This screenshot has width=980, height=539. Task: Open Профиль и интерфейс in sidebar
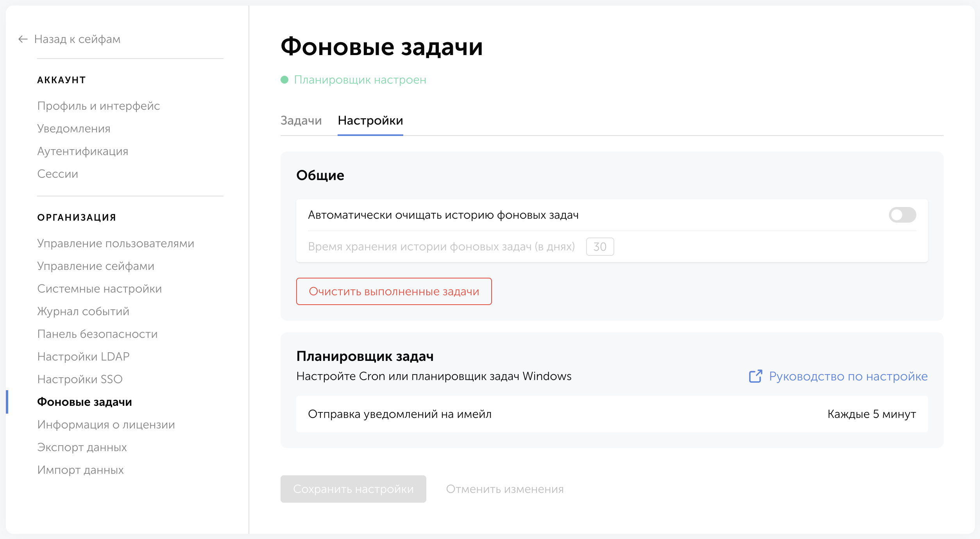point(98,106)
